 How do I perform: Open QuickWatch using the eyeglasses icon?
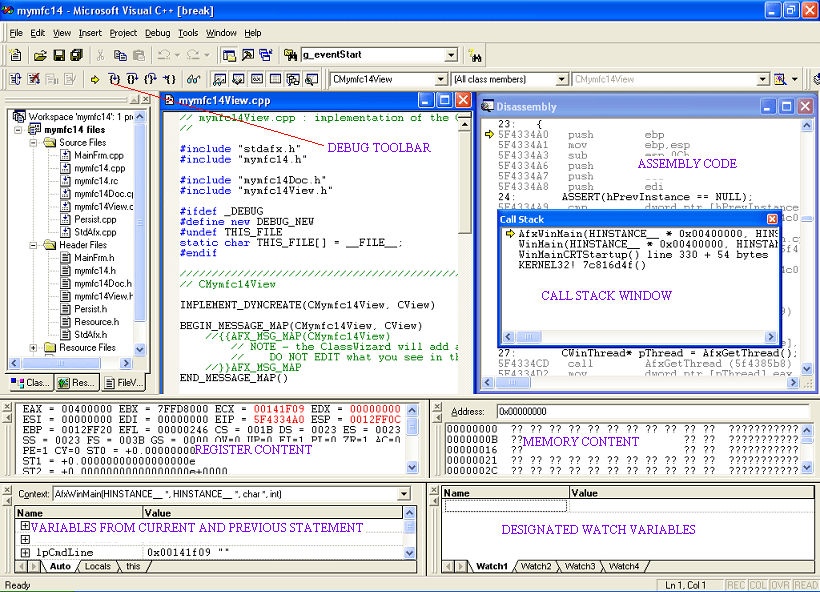coord(193,81)
